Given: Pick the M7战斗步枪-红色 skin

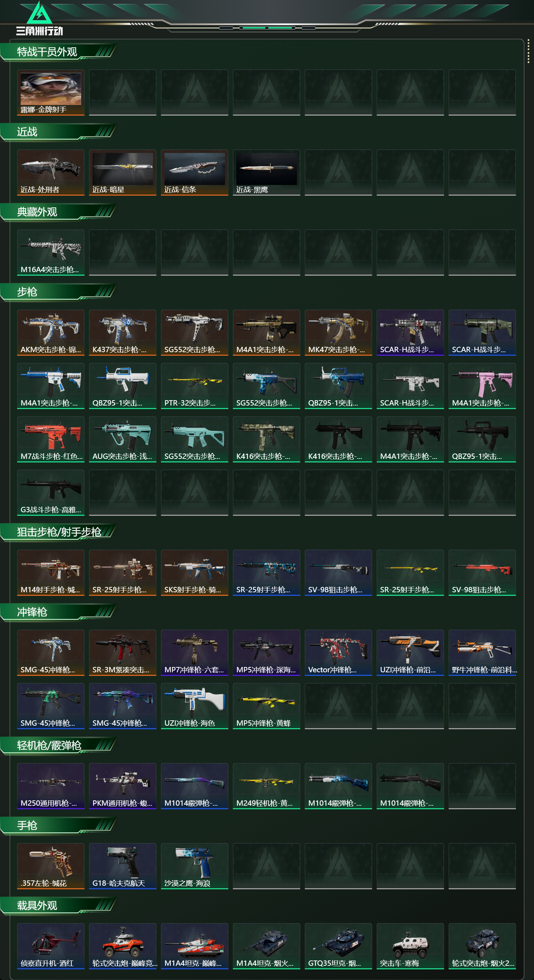Looking at the screenshot, I should coord(51,439).
